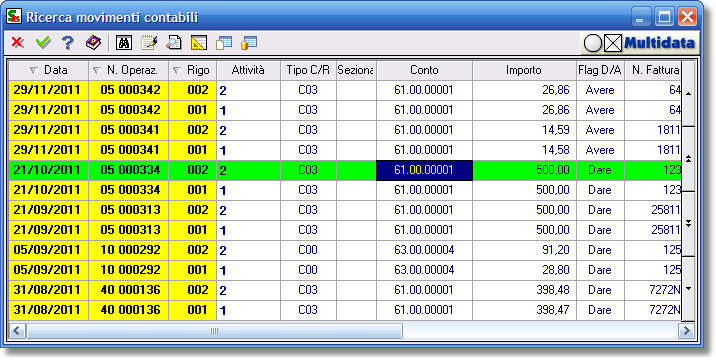Screen dimensions: 716x360
Task: Click the Importo column header
Action: (524, 70)
